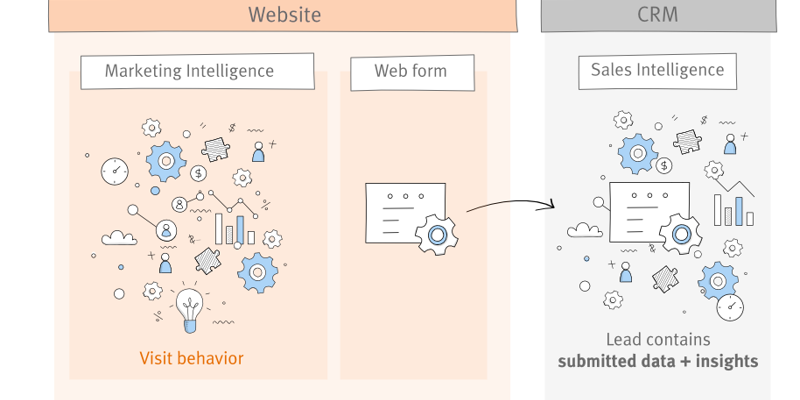800x400 pixels.
Task: Click the cloud icon in the CRM panel
Action: point(582,230)
